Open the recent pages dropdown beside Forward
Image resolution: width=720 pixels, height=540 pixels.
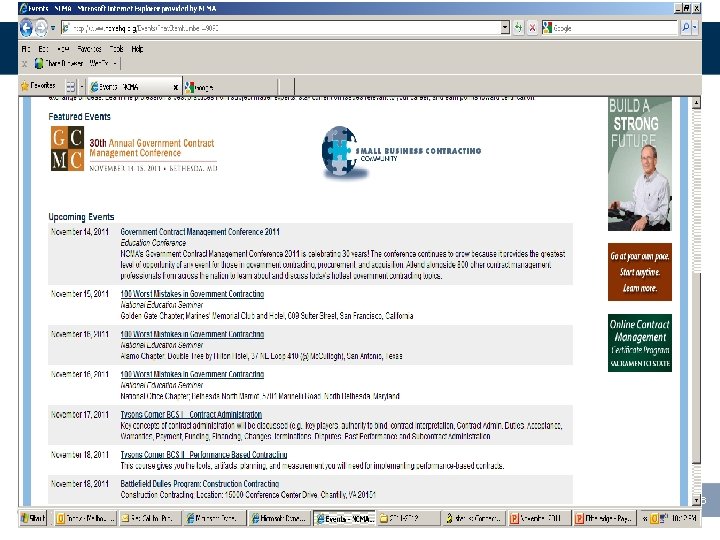click(x=53, y=28)
